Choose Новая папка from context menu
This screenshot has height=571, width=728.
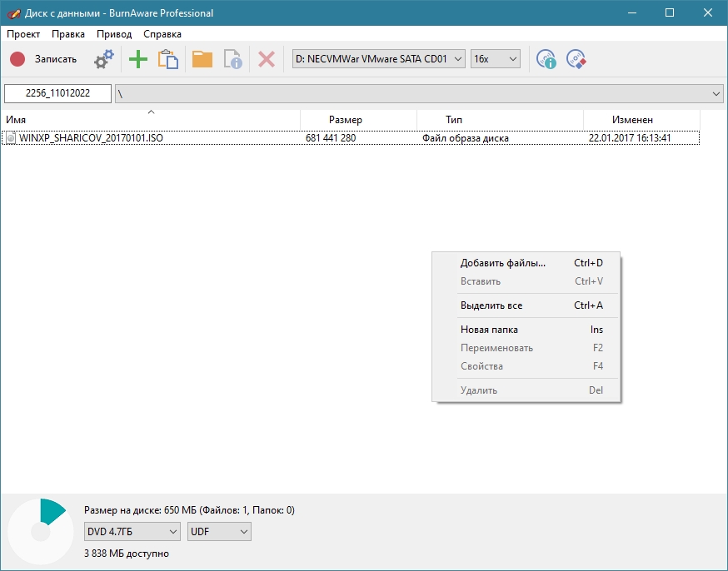[489, 330]
